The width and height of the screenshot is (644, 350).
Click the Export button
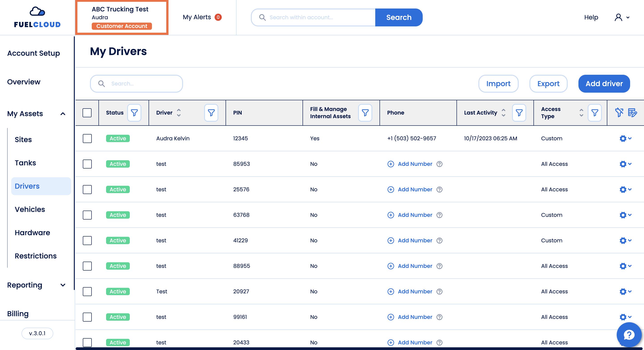point(548,83)
